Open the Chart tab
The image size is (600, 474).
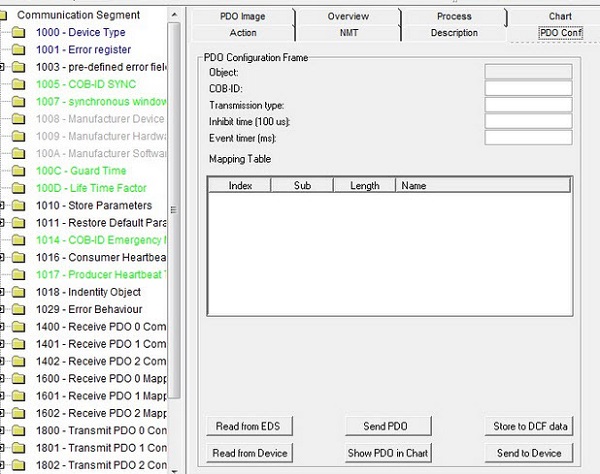tap(559, 17)
